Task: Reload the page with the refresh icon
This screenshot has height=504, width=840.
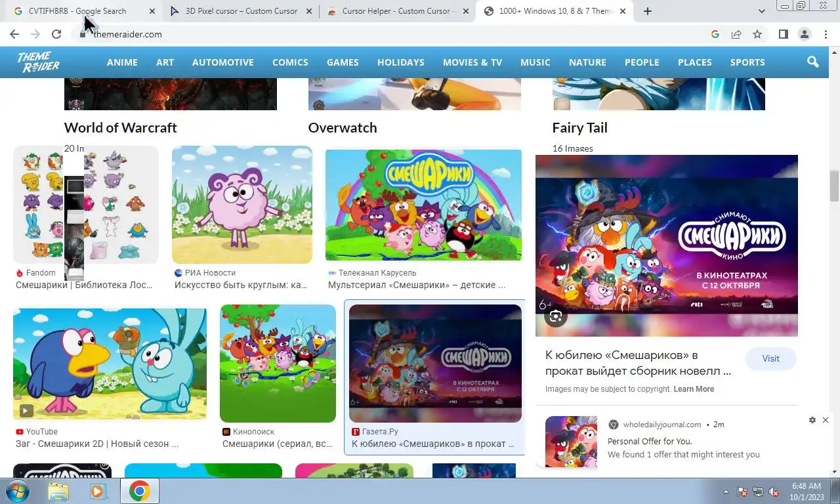Action: [x=56, y=34]
